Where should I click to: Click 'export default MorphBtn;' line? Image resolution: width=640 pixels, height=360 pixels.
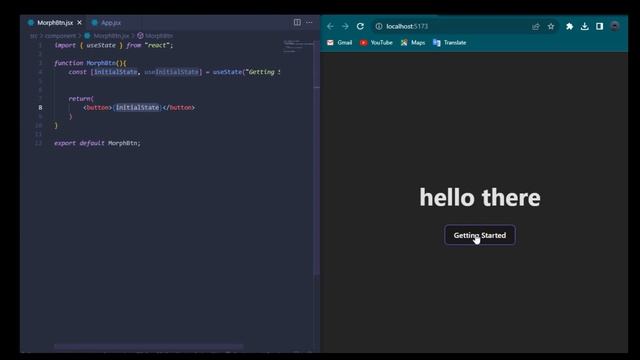point(97,143)
